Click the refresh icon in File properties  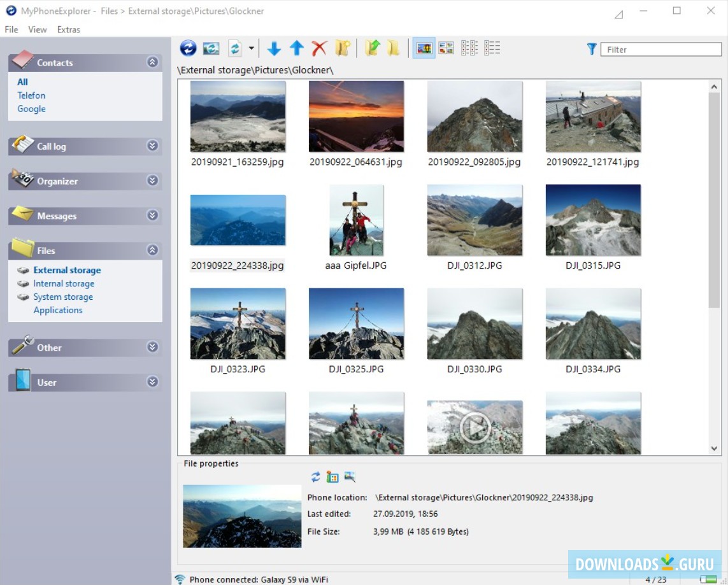point(315,476)
